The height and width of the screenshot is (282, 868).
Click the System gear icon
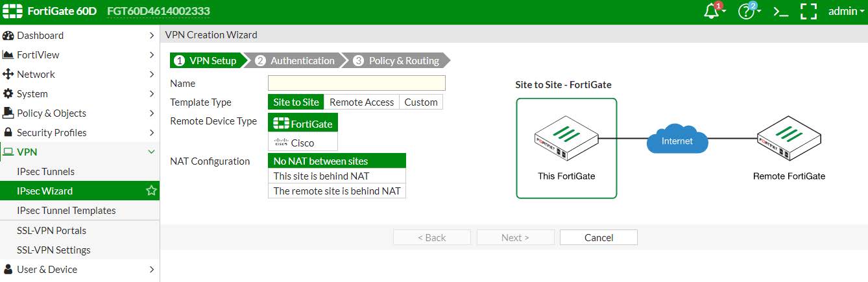(x=8, y=93)
